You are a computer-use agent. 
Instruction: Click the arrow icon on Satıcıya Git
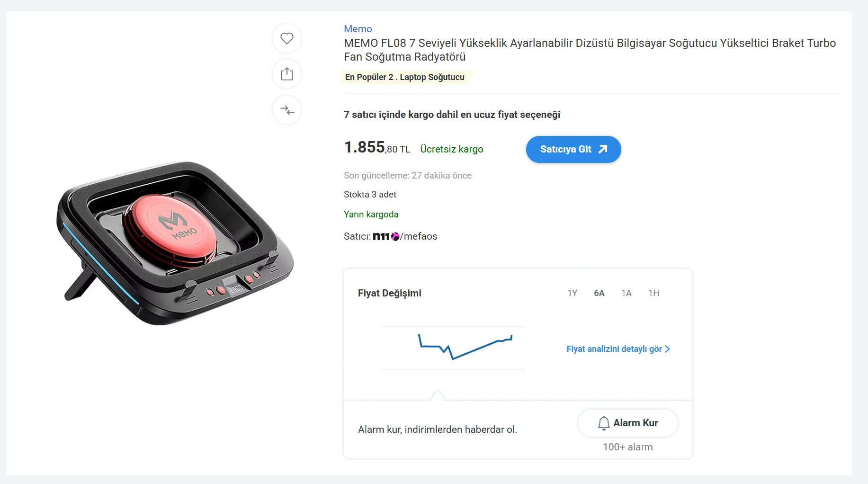tap(603, 149)
